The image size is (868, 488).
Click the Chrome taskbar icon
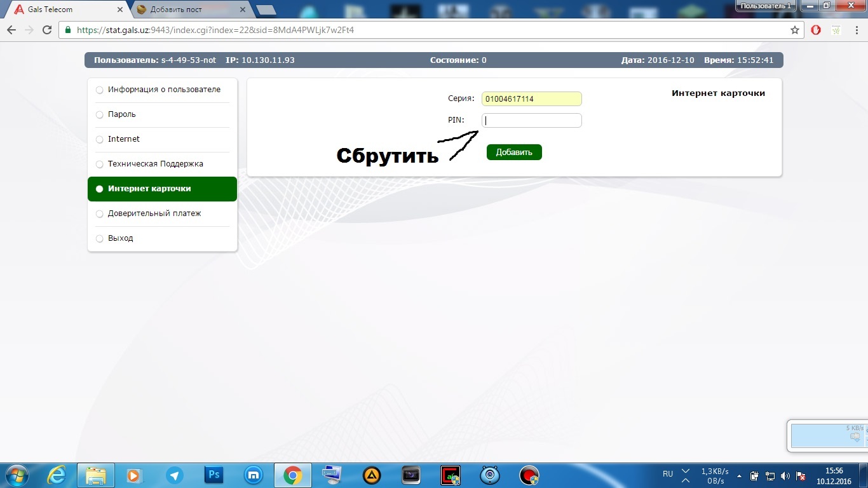(292, 475)
